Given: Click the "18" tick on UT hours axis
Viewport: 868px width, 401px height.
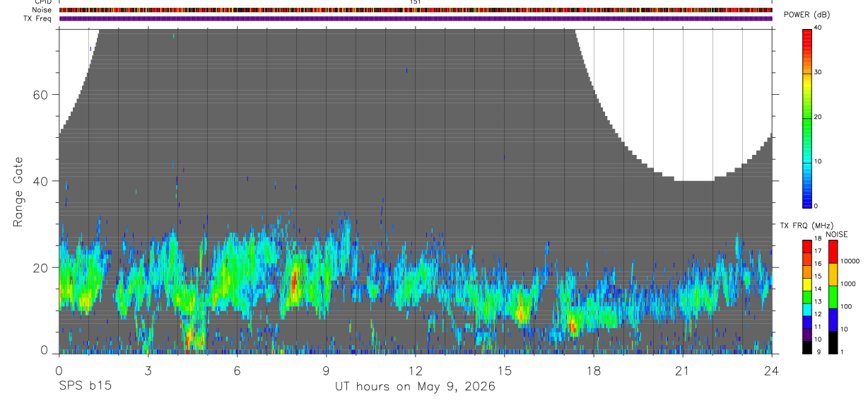Looking at the screenshot, I should (593, 371).
